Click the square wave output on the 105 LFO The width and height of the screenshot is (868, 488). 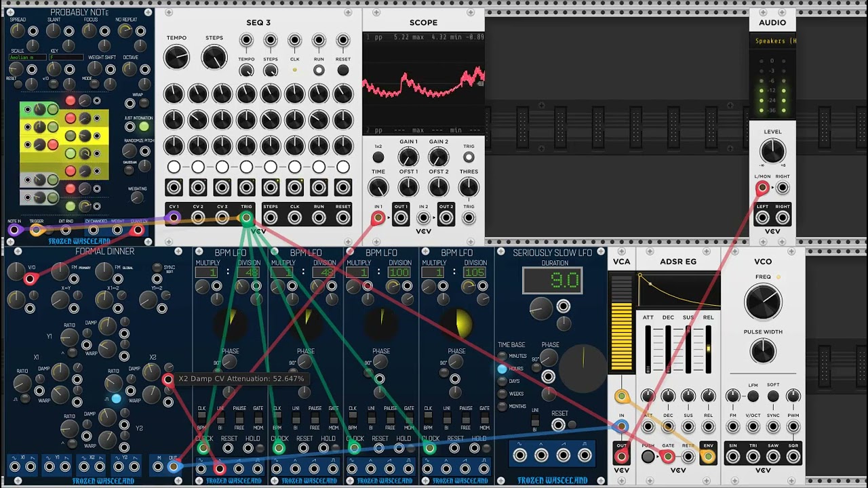pyautogui.click(x=484, y=468)
